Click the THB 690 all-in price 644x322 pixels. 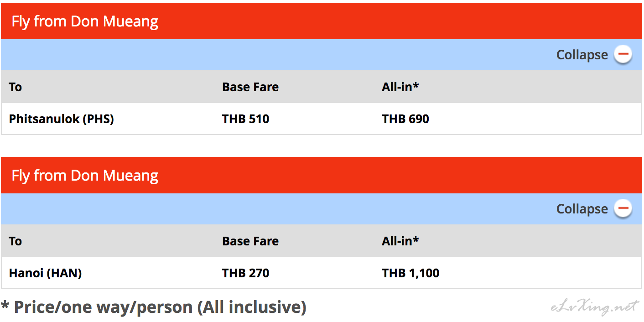tap(405, 119)
